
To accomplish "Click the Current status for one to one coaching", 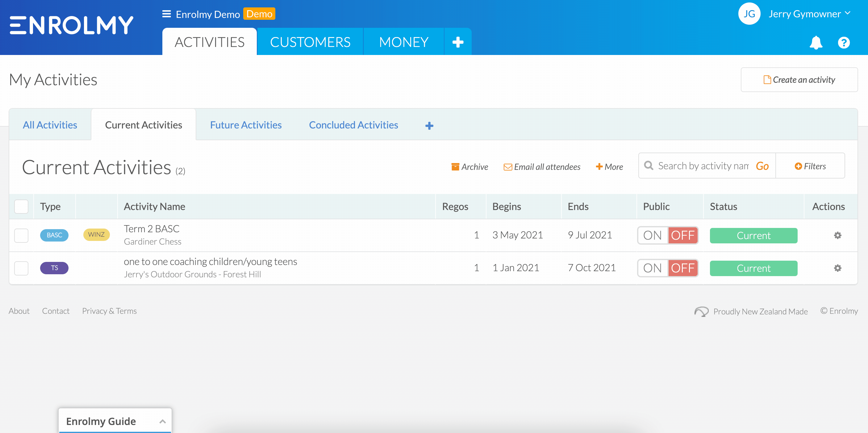I will coord(753,268).
